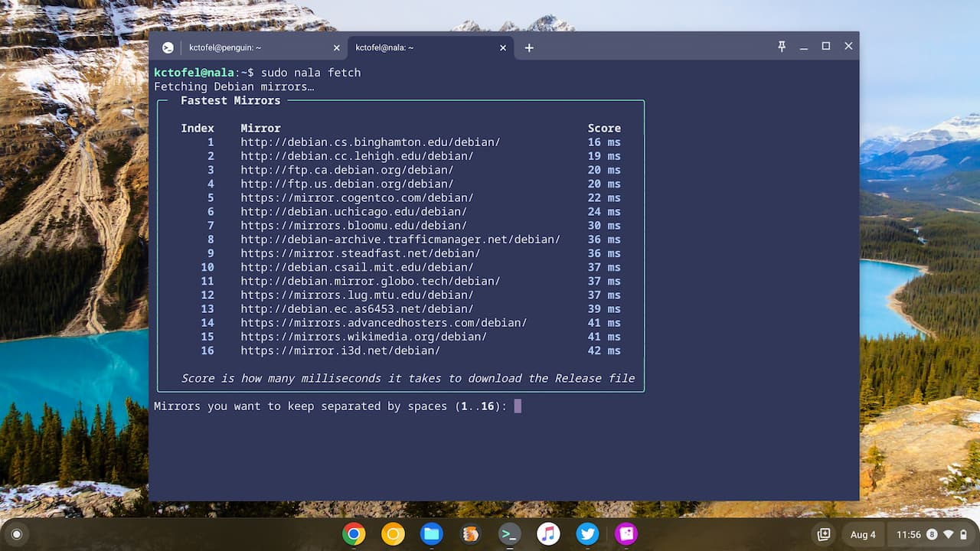
Task: Open Twitter from the shelf
Action: (587, 533)
